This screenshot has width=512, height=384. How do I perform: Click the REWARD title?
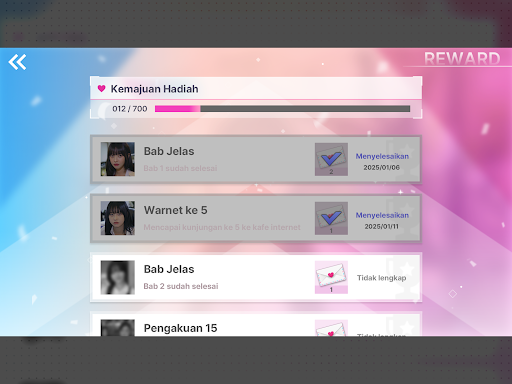462,59
